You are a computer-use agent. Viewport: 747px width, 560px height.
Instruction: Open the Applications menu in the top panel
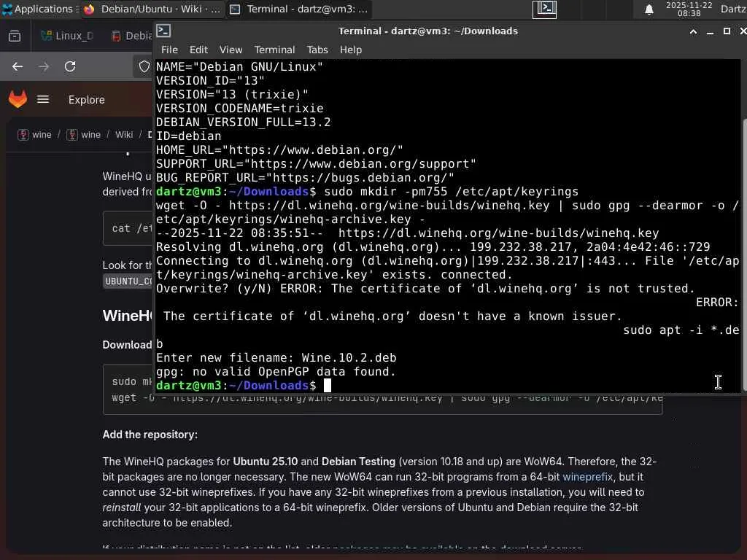tap(40, 9)
